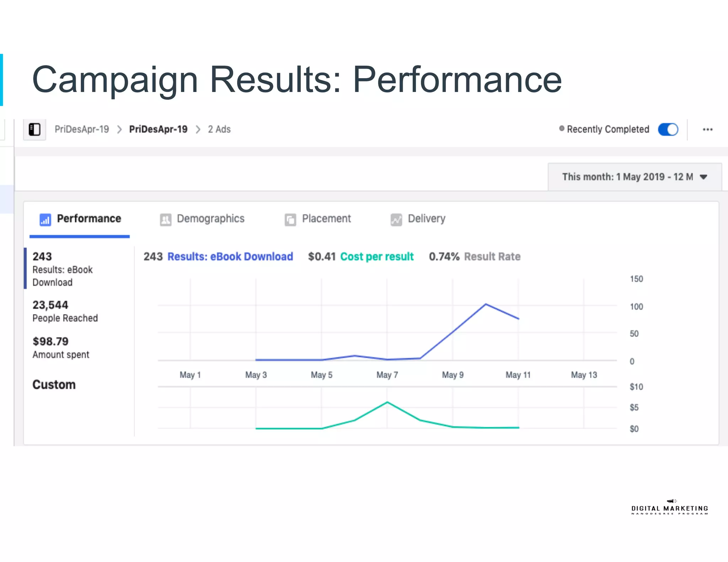Click the chevron after first PriDesApr-19 breadcrumb
728x562 pixels.
click(x=119, y=129)
